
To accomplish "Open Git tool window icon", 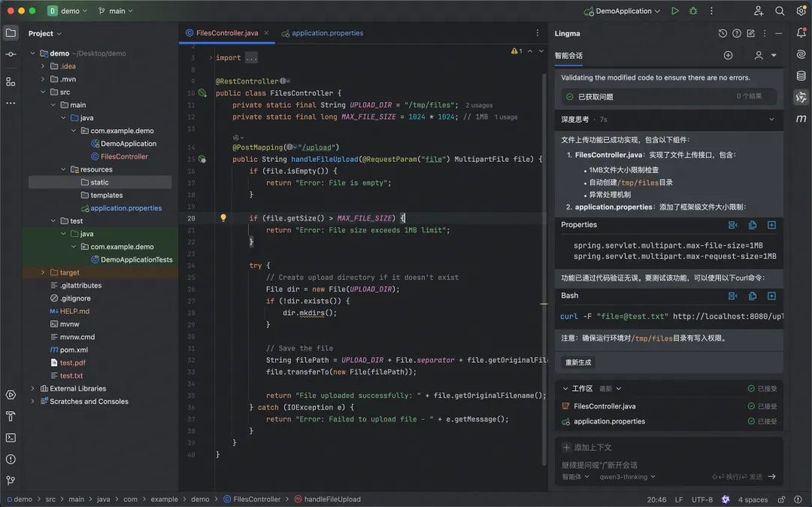I will (11, 481).
